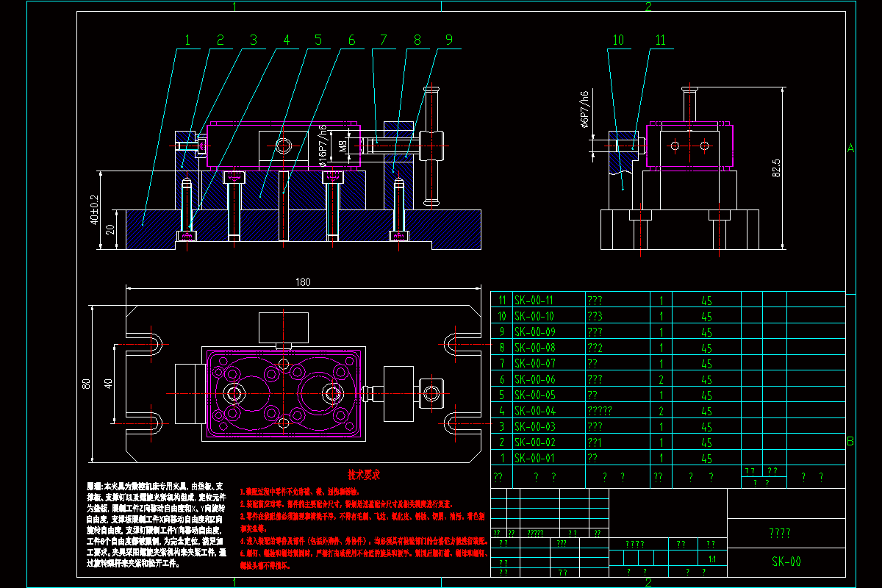Viewport: 882px width, 588px height.
Task: Click part balloon label 11 above side view
Action: (660, 40)
